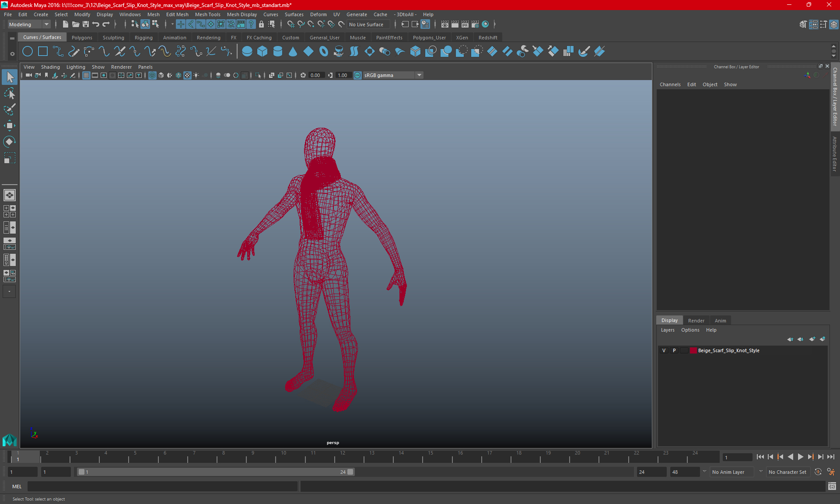Screen dimensions: 840x504
Task: Open the Modeling menu set dropdown
Action: click(x=29, y=24)
